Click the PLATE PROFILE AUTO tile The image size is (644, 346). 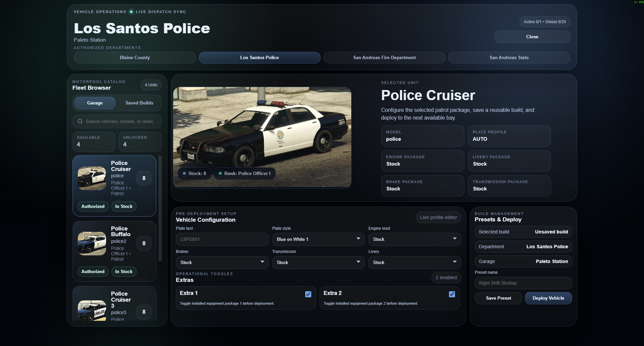tap(509, 136)
